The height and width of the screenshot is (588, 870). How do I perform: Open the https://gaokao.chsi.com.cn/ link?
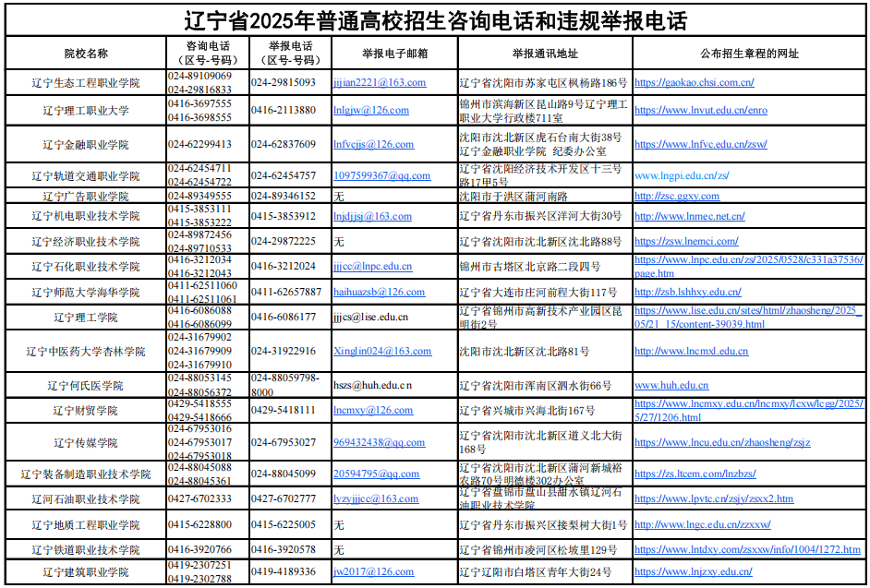[695, 83]
